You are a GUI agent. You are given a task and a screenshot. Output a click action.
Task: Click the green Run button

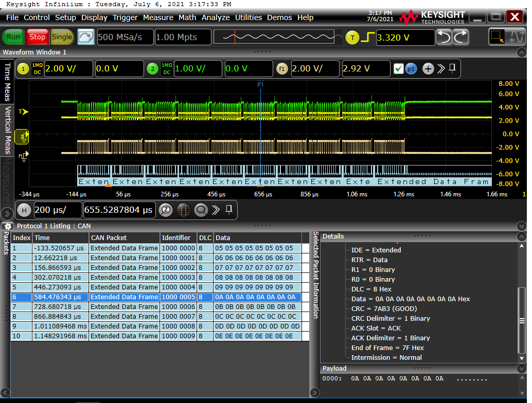coord(13,37)
